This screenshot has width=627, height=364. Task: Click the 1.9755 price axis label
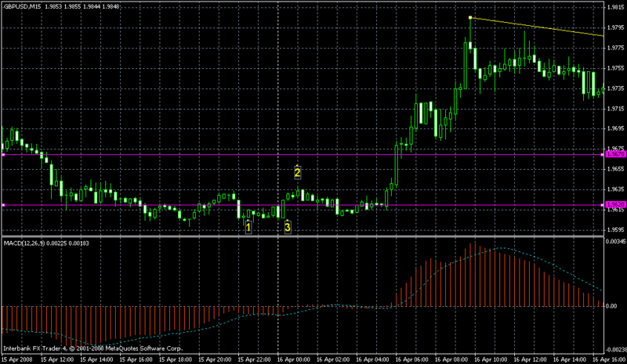pyautogui.click(x=616, y=68)
